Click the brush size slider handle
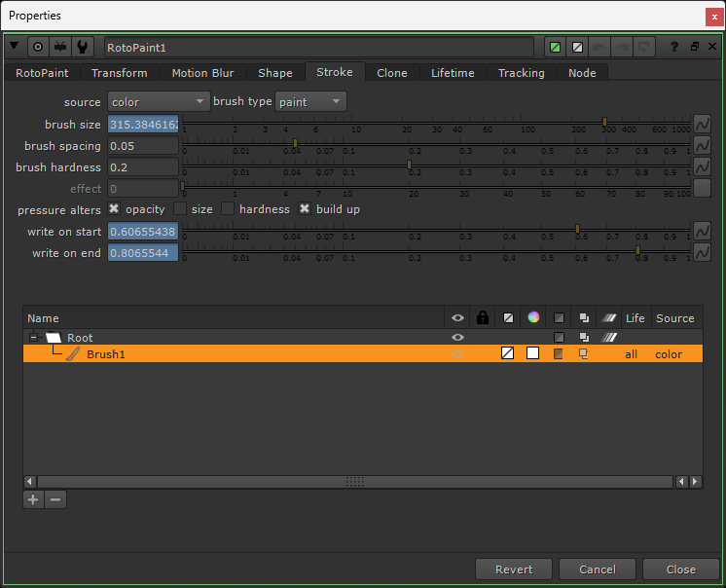The image size is (726, 588). tap(604, 122)
